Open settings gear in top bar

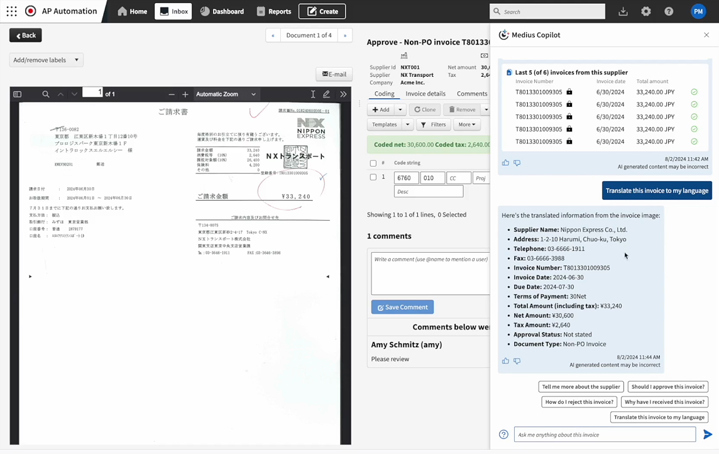click(x=646, y=11)
